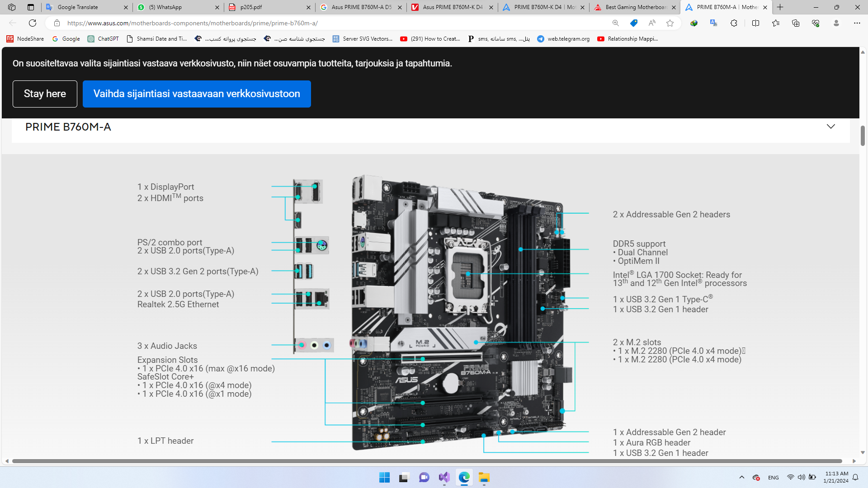Click the 'DDR5 support' label

point(639,244)
